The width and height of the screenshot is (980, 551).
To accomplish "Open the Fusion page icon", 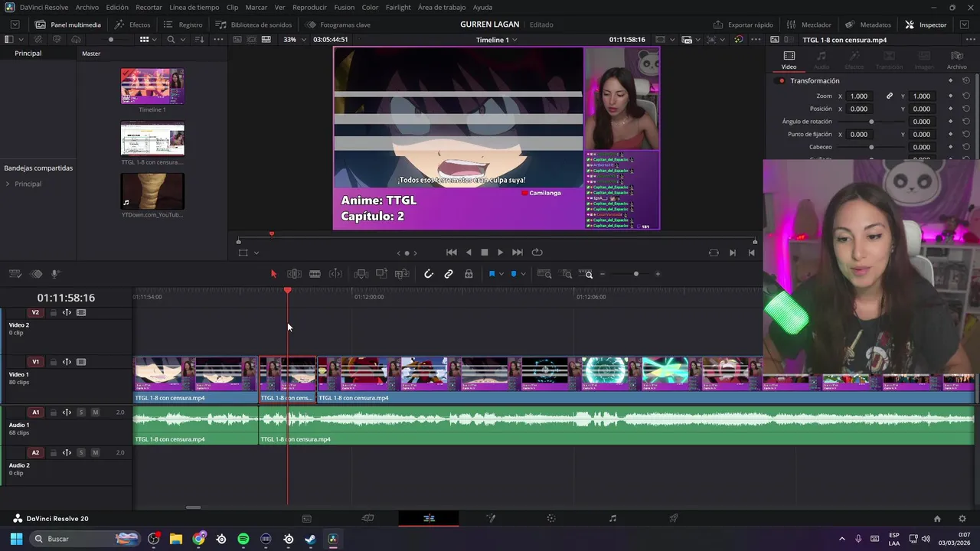I will pos(491,518).
